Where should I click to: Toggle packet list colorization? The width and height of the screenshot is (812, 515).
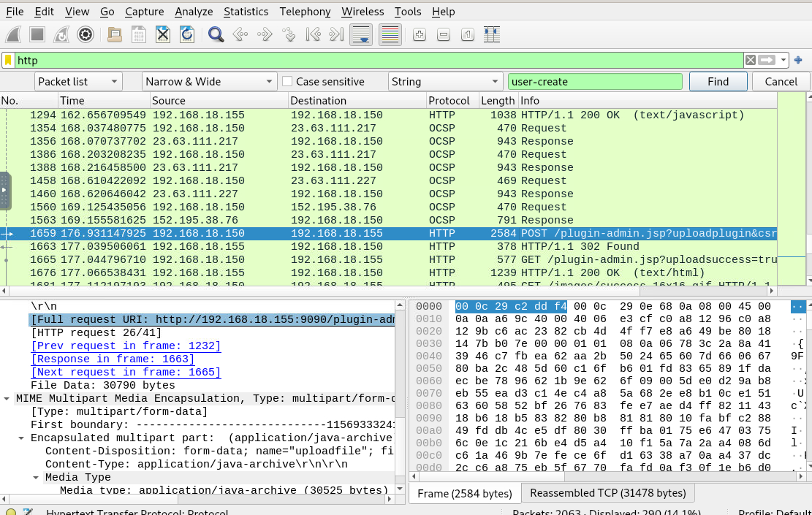pos(390,34)
